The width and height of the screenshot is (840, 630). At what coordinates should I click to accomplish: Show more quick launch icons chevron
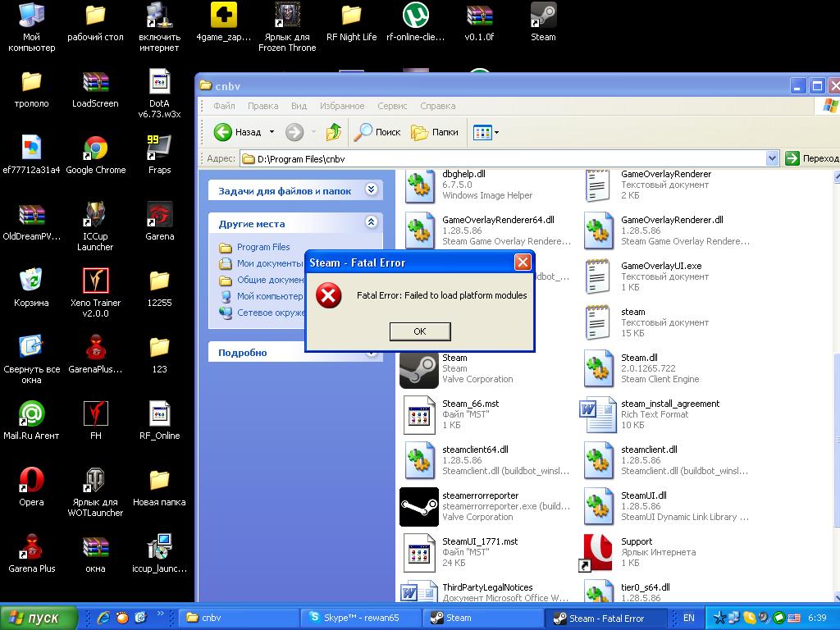160,613
